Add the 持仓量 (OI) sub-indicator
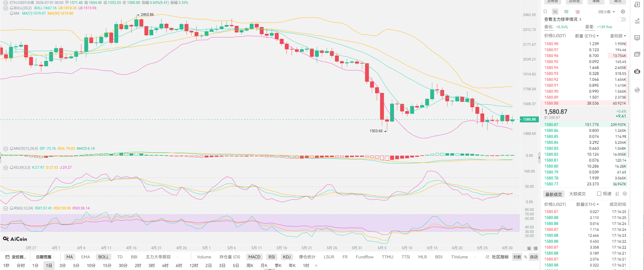 229,257
